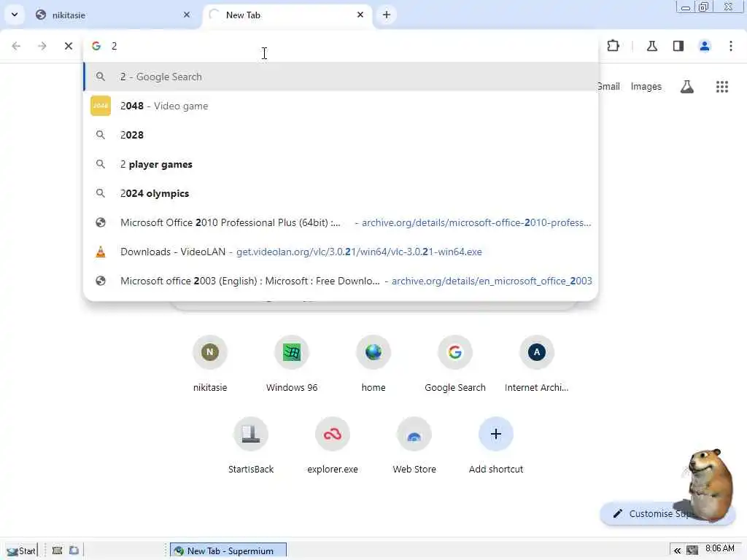Open the Extensions puzzle icon
Image resolution: width=747 pixels, height=560 pixels.
point(613,46)
